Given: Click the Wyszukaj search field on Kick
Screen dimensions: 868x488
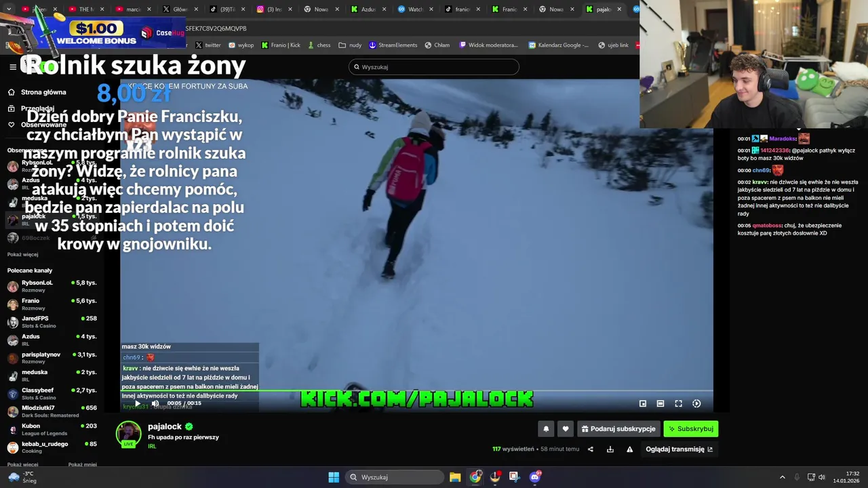Looking at the screenshot, I should point(434,67).
